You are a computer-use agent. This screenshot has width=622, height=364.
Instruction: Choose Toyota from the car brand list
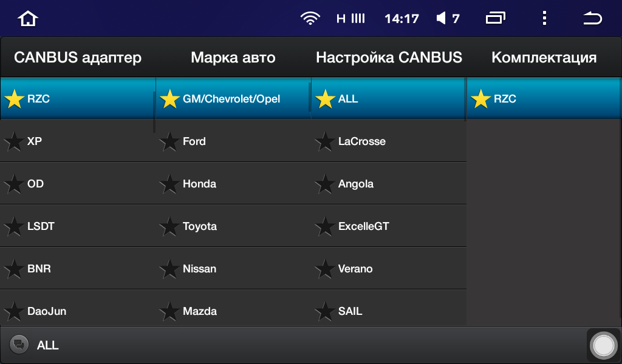tap(200, 226)
